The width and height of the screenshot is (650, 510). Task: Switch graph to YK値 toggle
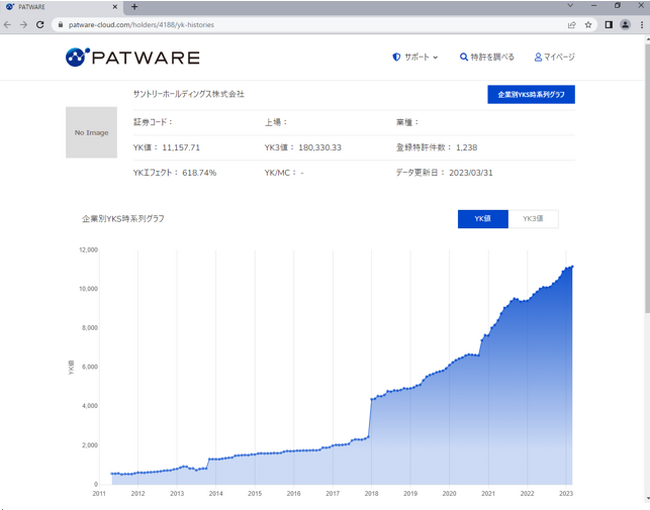pos(483,219)
